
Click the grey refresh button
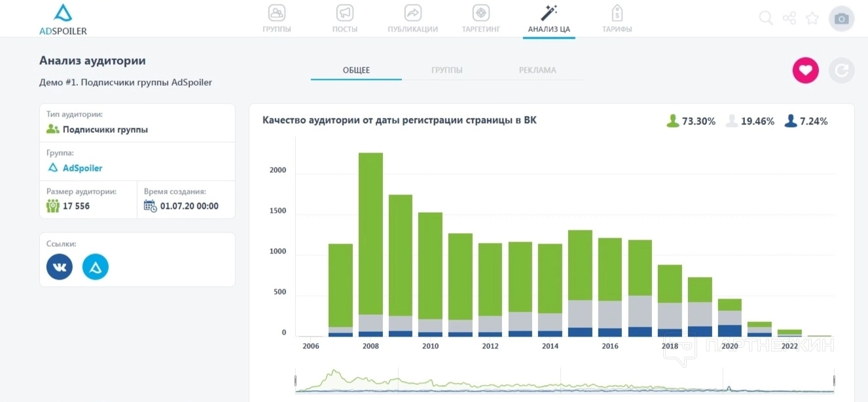[x=841, y=70]
